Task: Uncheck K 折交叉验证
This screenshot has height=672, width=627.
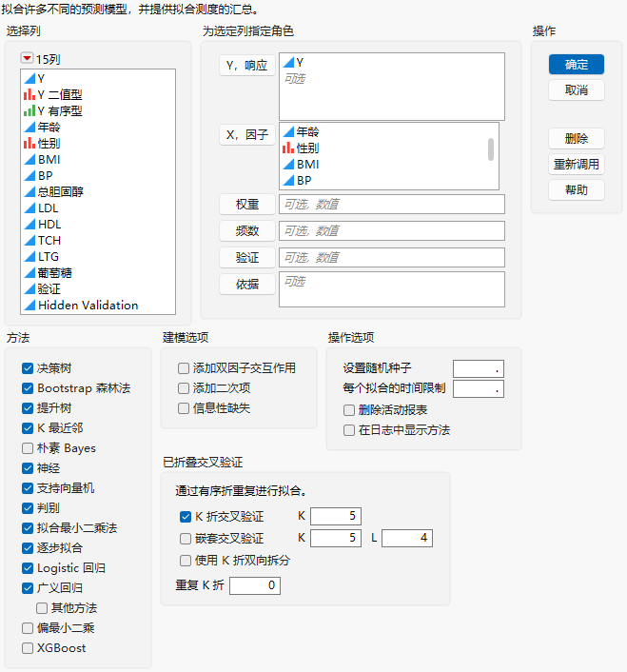Action: coord(186,517)
